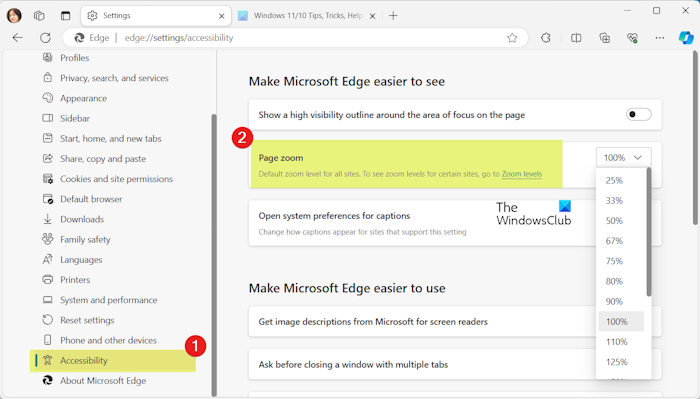Open the workspaces icon
The image size is (700, 399).
point(39,16)
